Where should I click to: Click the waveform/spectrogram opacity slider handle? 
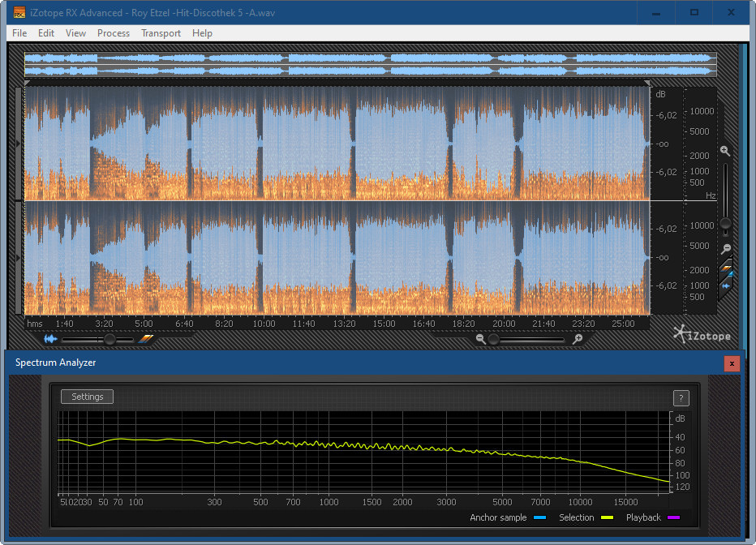pyautogui.click(x=110, y=339)
